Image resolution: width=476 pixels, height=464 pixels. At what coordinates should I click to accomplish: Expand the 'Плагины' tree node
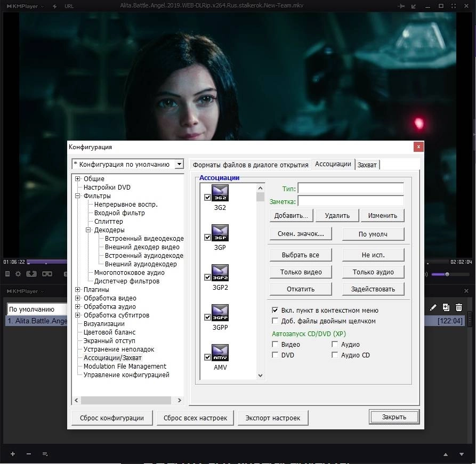point(78,289)
